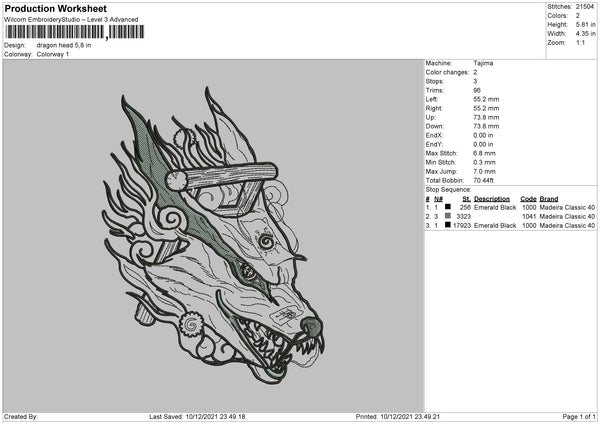Viewport: 600px width, 424px height.
Task: Click 'Madeira Classic 40' brand in stop row 3
Action: [567, 226]
